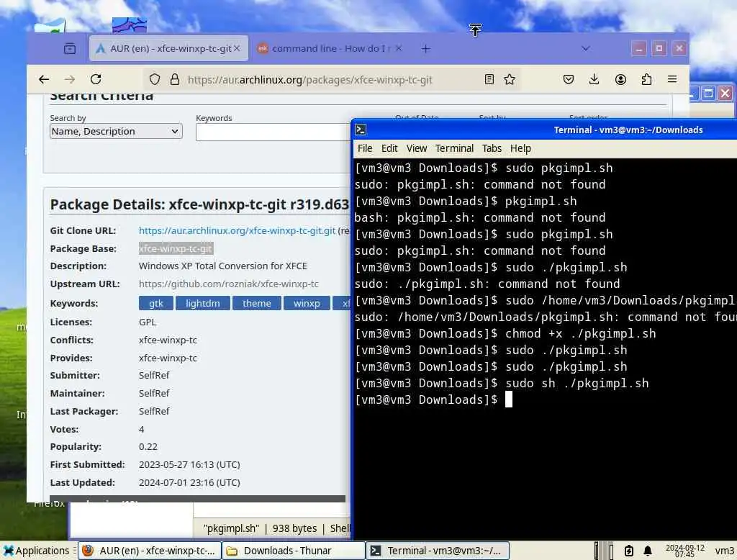Open the Terminal menu in menu bar
The image size is (737, 560).
pos(454,148)
